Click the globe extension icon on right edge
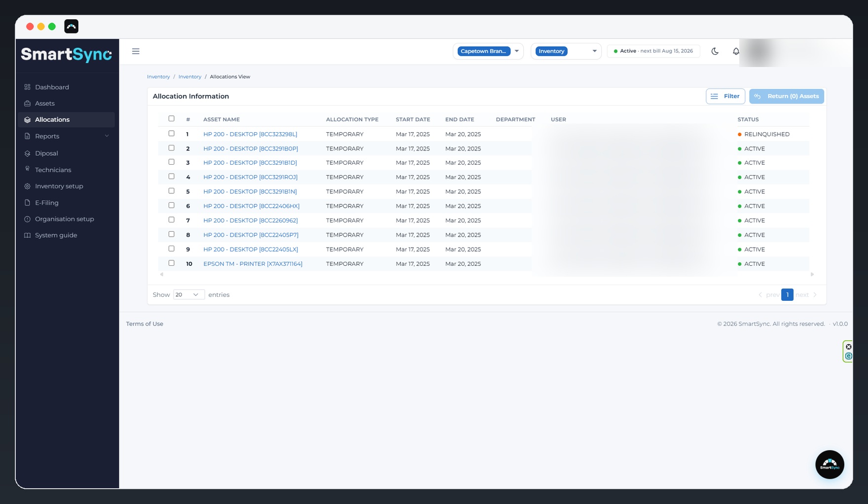Screen dimensions: 868x504 tap(848, 356)
